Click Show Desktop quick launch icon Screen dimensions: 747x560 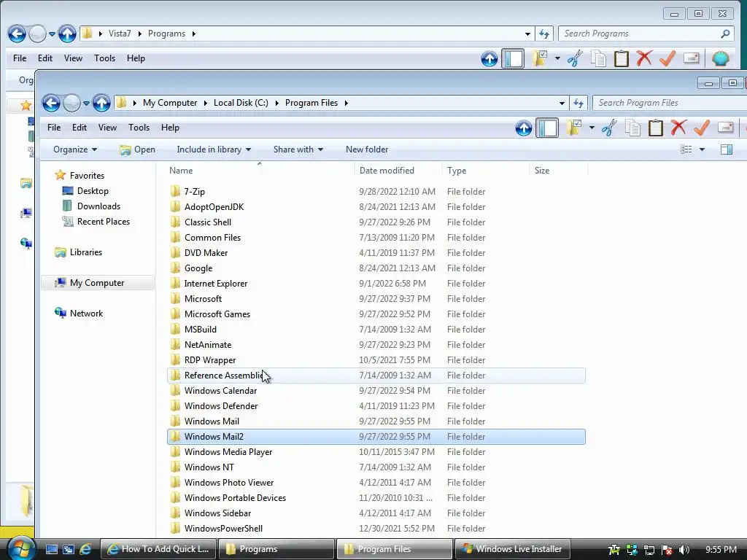pyautogui.click(x=52, y=549)
